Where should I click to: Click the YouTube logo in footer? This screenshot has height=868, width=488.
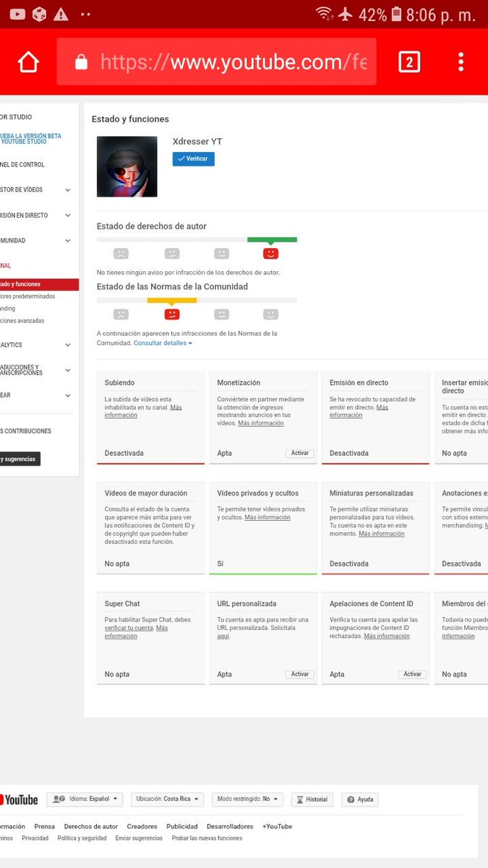click(x=19, y=800)
